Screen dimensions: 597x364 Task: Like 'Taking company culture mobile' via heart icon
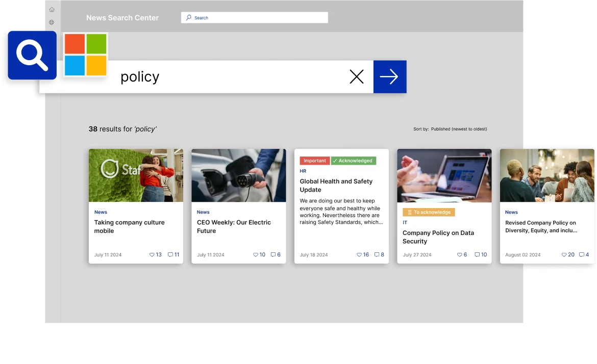click(153, 254)
